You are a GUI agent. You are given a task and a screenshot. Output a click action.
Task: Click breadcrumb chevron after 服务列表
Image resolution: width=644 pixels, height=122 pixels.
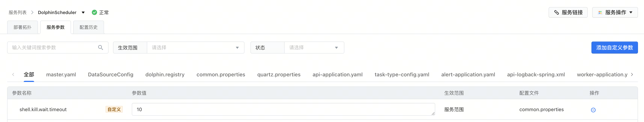32,13
